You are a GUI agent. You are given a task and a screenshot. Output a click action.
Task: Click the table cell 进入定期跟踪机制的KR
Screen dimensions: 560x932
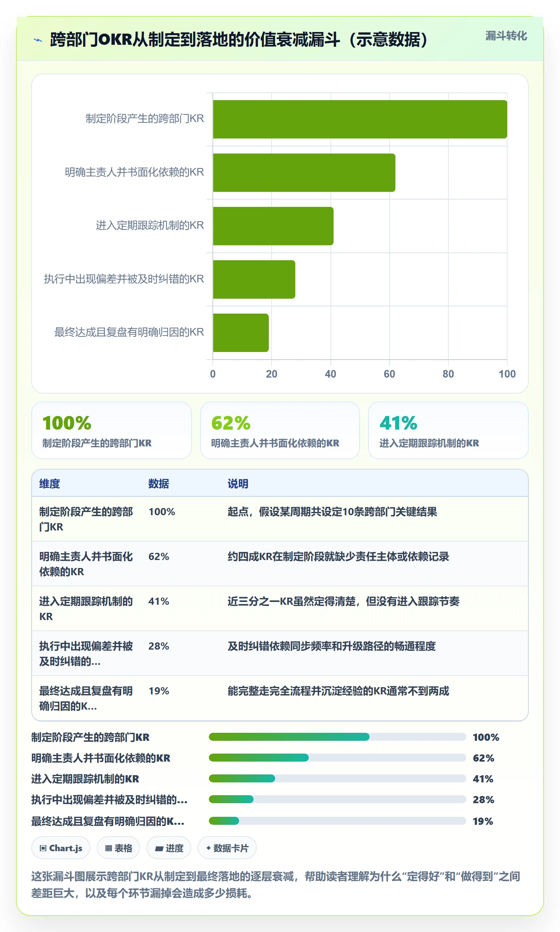(86, 609)
